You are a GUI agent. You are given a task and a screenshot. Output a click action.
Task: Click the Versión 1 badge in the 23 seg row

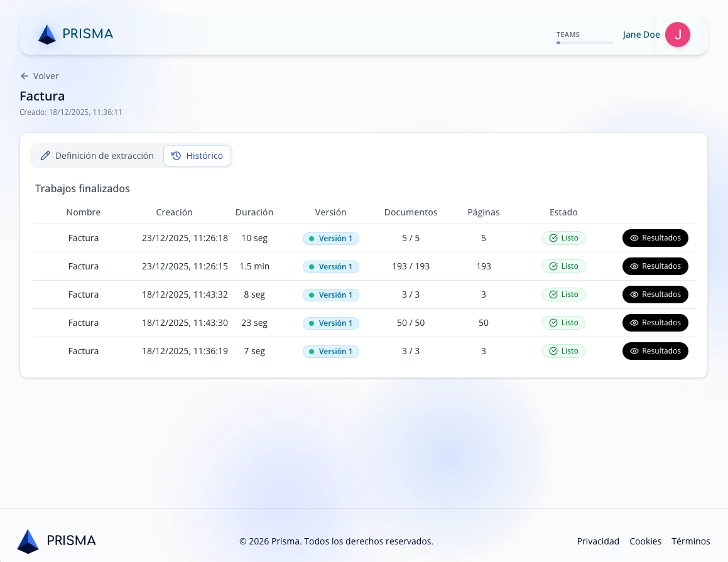(330, 323)
